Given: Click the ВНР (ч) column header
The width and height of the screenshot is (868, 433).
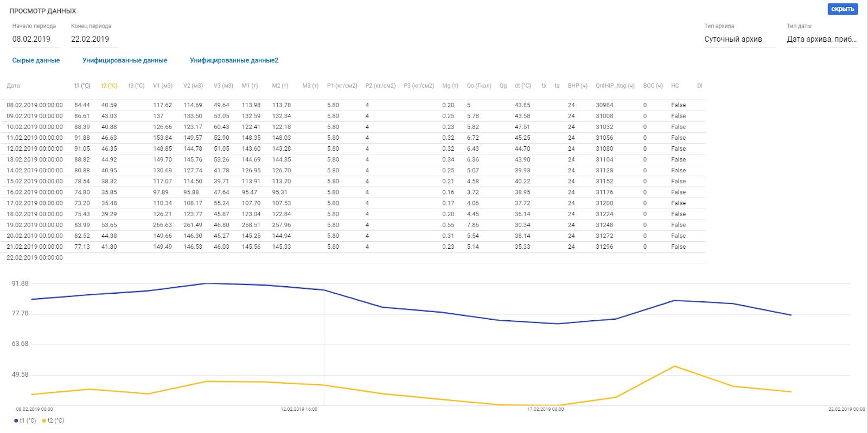Looking at the screenshot, I should coord(578,86).
